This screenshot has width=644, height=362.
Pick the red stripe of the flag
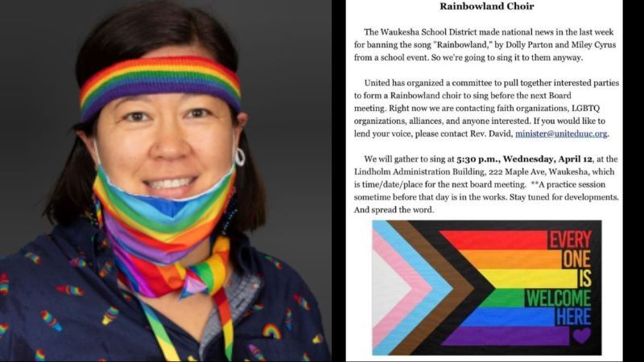click(493, 240)
